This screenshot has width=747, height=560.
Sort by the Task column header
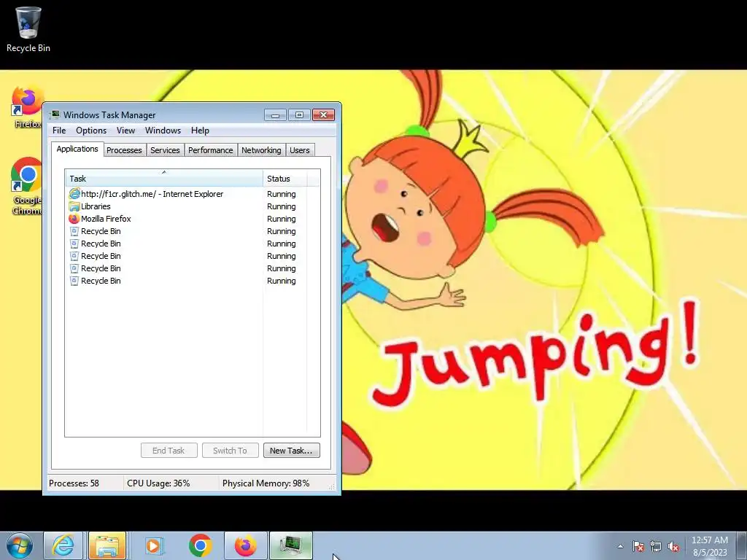click(164, 178)
